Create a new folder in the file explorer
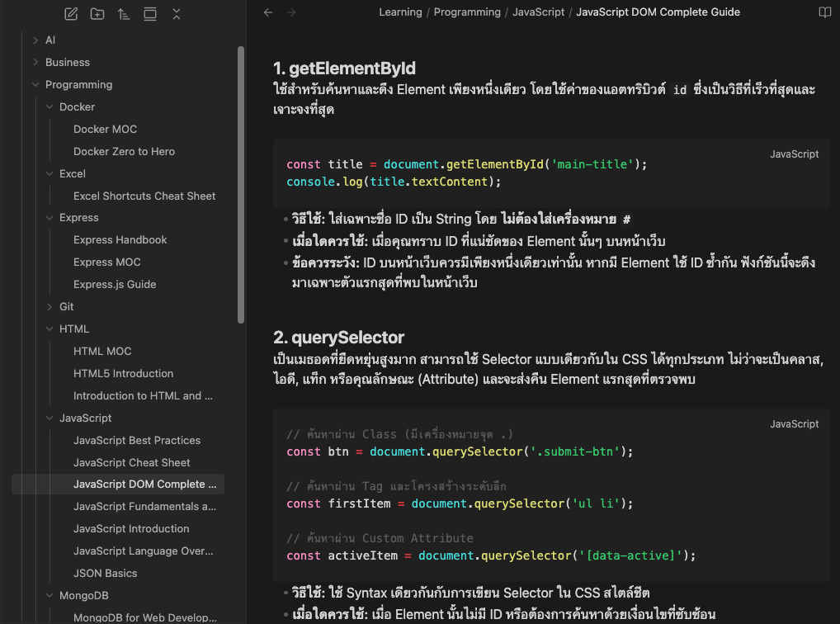This screenshot has width=840, height=624. coord(97,14)
